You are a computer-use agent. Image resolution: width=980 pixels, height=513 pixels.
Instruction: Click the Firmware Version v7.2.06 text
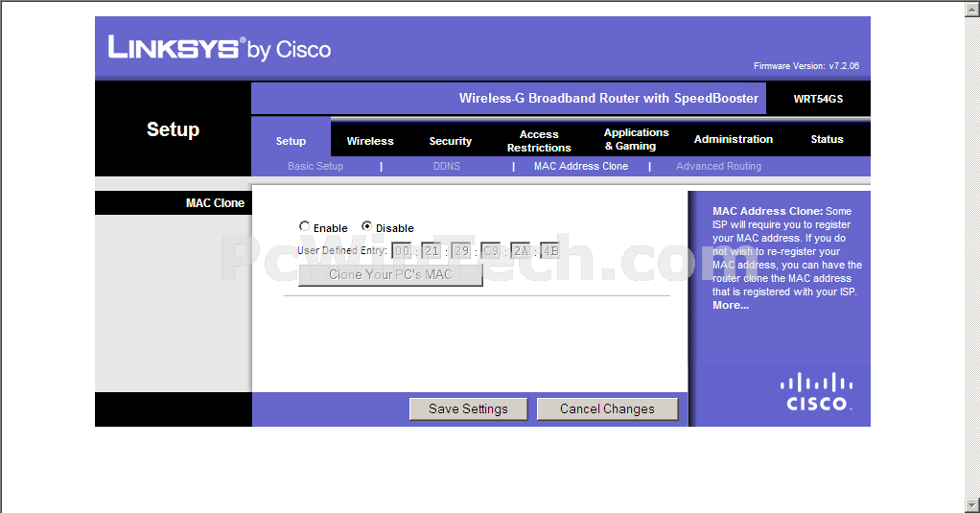[x=806, y=65]
